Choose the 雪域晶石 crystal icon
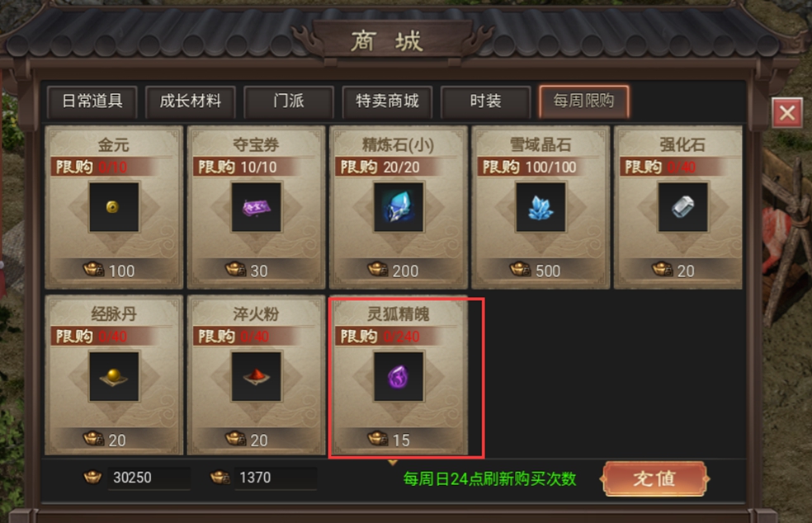Viewport: 812px width, 523px height. coord(541,207)
